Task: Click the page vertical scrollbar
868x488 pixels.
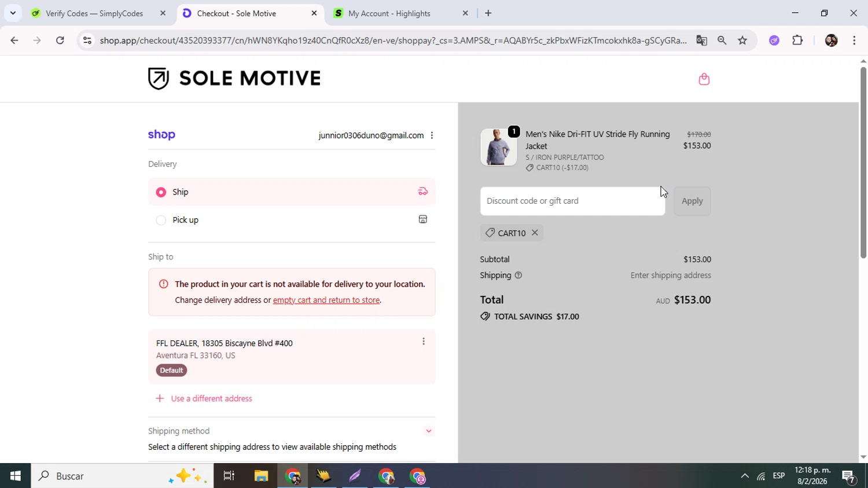Action: tap(863, 162)
